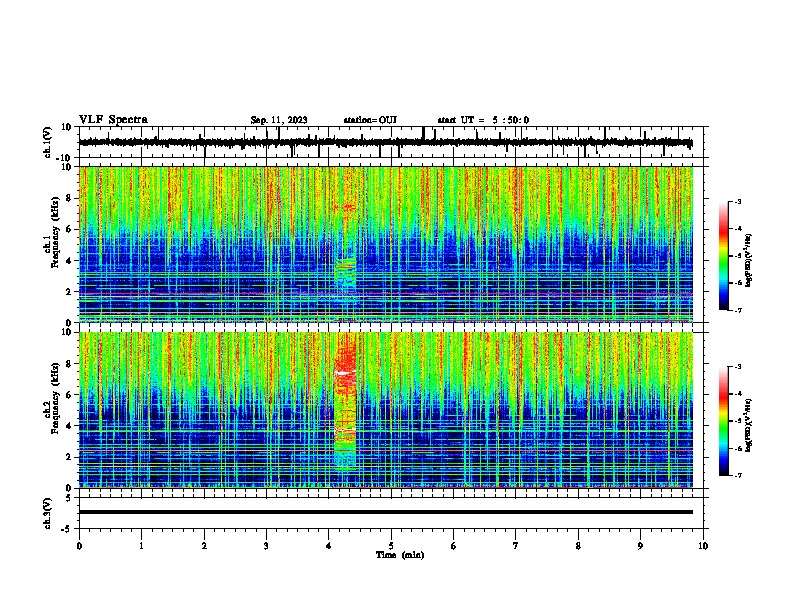
Task: Click the "3" tick on the time axis
Action: 266,546
